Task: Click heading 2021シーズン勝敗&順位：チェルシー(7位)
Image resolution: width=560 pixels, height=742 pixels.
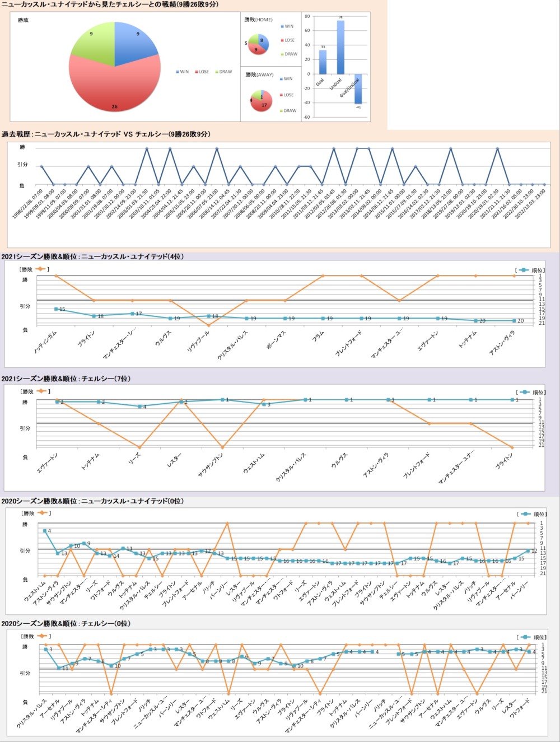Action: point(66,379)
